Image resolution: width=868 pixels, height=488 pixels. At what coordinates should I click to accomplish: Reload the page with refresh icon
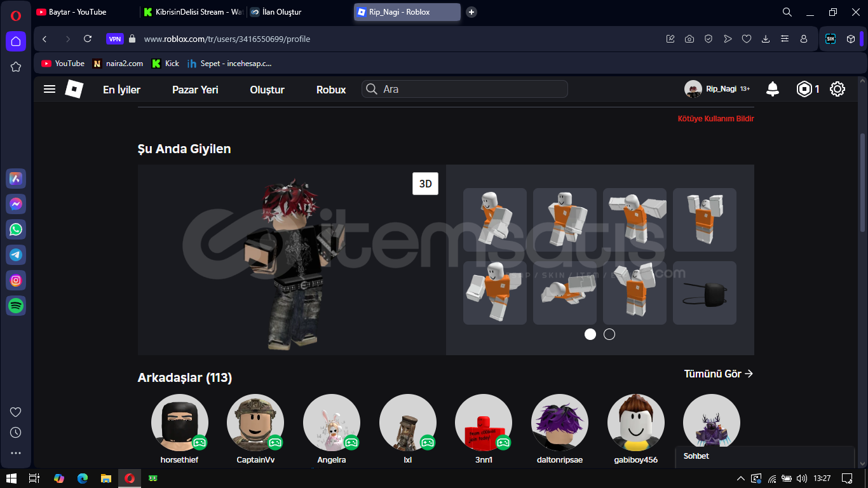(88, 39)
